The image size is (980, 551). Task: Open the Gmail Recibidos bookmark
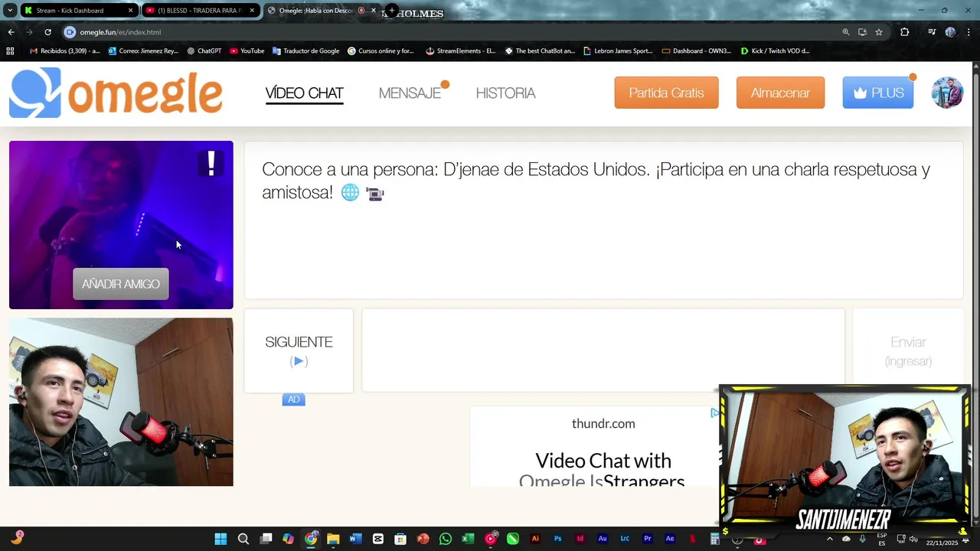coord(65,51)
